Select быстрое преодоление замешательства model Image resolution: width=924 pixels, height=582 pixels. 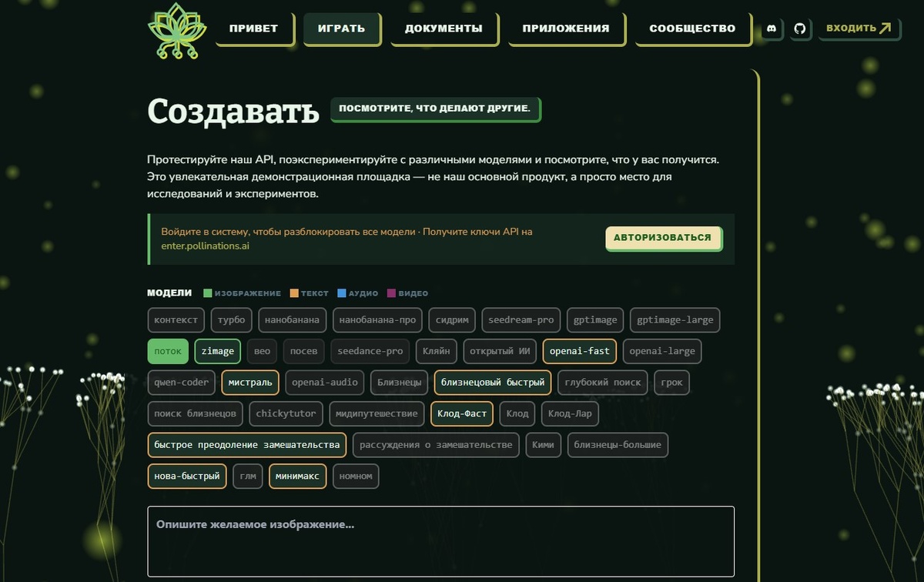pyautogui.click(x=246, y=445)
